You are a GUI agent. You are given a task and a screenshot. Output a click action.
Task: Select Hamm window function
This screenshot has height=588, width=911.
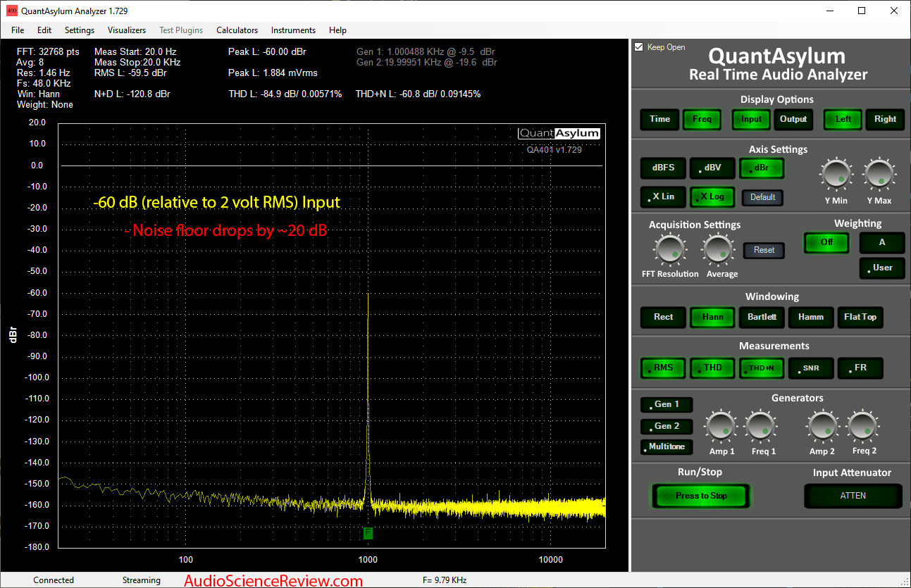coord(811,317)
